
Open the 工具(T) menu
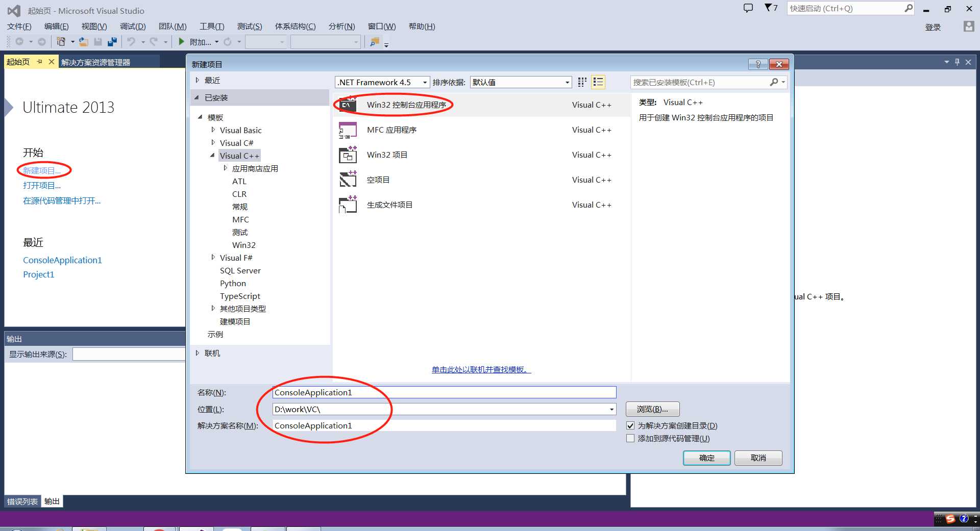click(212, 27)
